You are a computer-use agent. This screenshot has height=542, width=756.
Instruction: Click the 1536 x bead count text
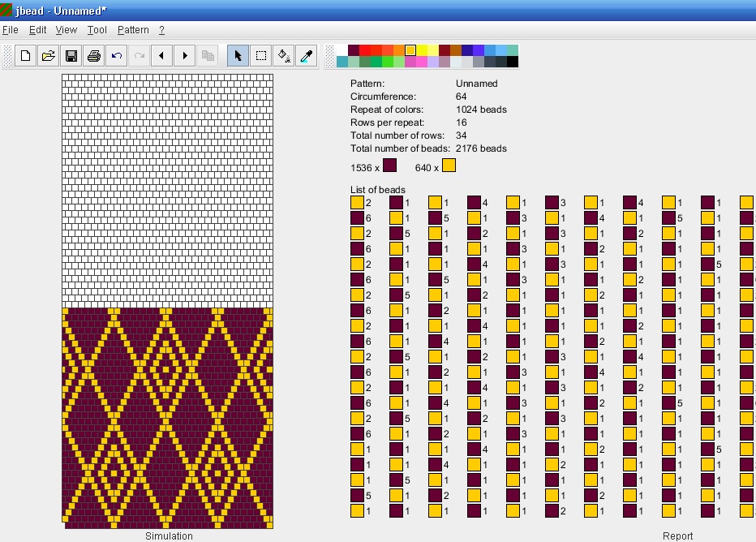click(364, 168)
